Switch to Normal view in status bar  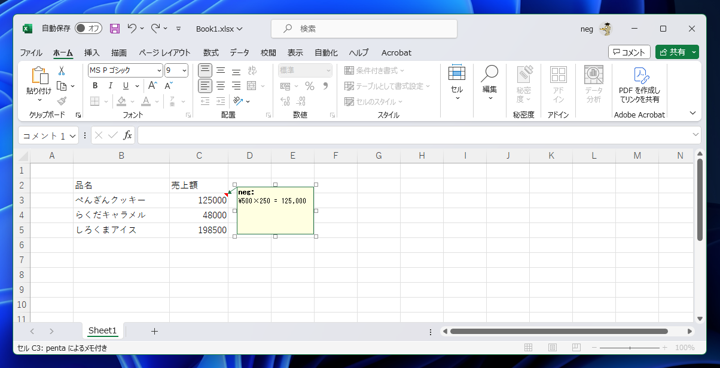(x=528, y=348)
